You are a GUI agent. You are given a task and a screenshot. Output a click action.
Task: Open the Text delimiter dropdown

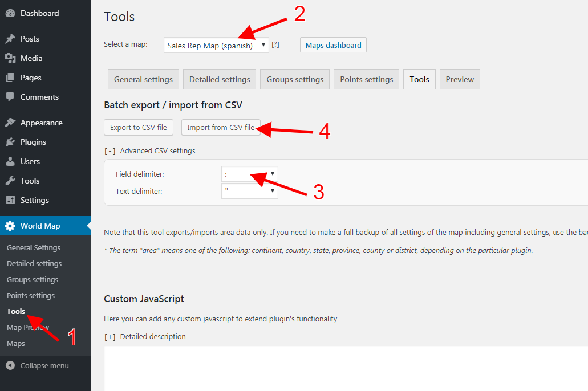249,191
